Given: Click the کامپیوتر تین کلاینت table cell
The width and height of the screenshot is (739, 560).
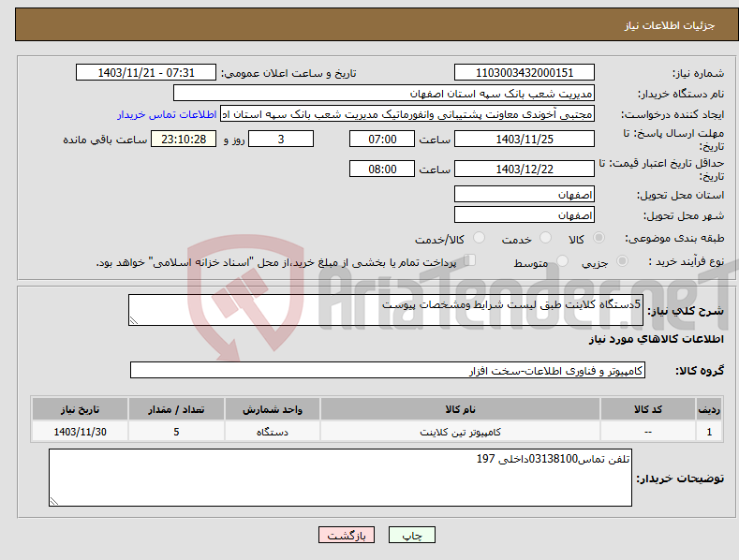Looking at the screenshot, I should (x=460, y=432).
